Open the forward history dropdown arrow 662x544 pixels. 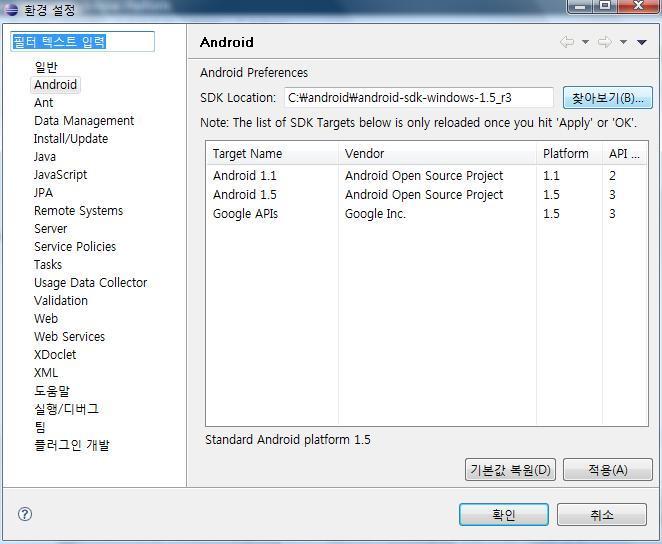pos(623,42)
